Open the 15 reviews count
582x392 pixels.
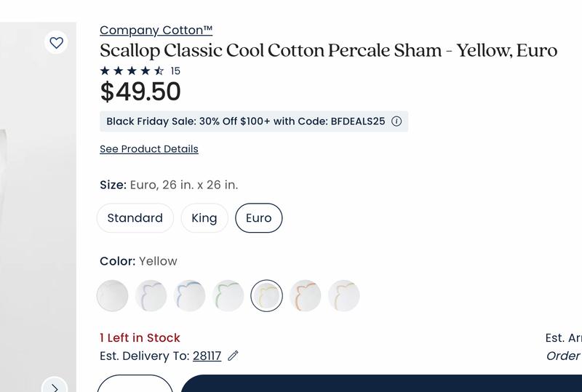coord(175,71)
